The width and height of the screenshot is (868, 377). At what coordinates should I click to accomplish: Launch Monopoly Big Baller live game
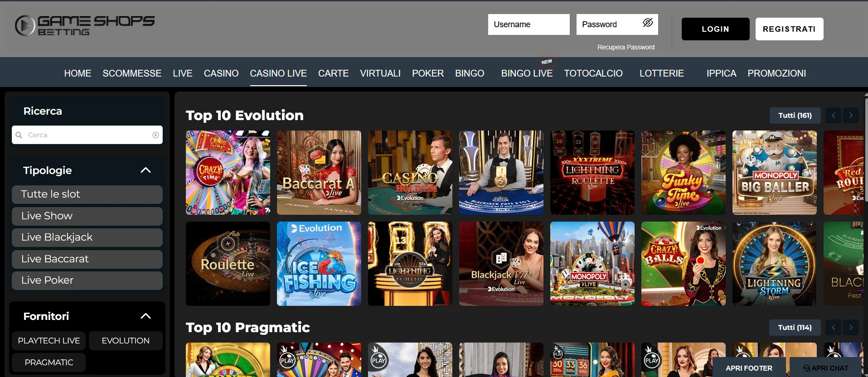pos(774,173)
